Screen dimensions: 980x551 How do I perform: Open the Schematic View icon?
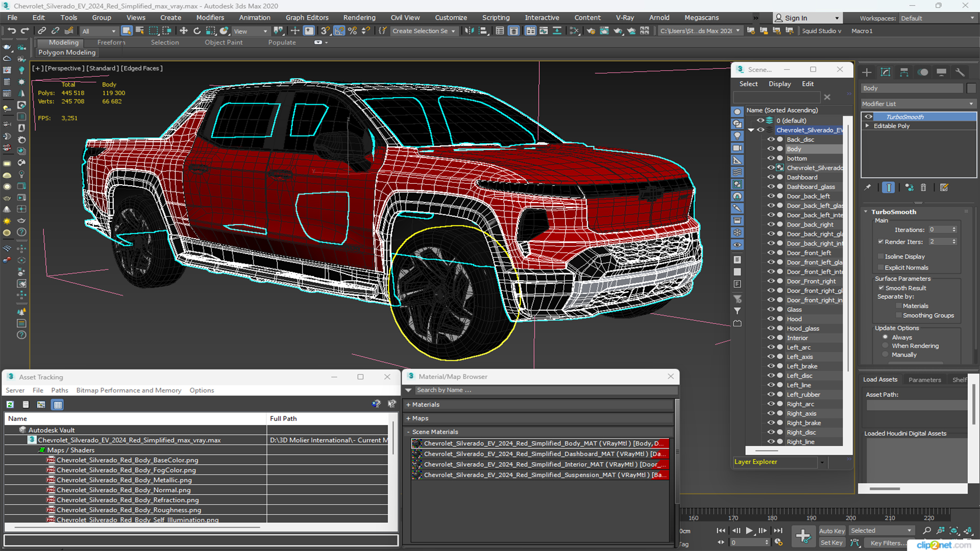(574, 31)
